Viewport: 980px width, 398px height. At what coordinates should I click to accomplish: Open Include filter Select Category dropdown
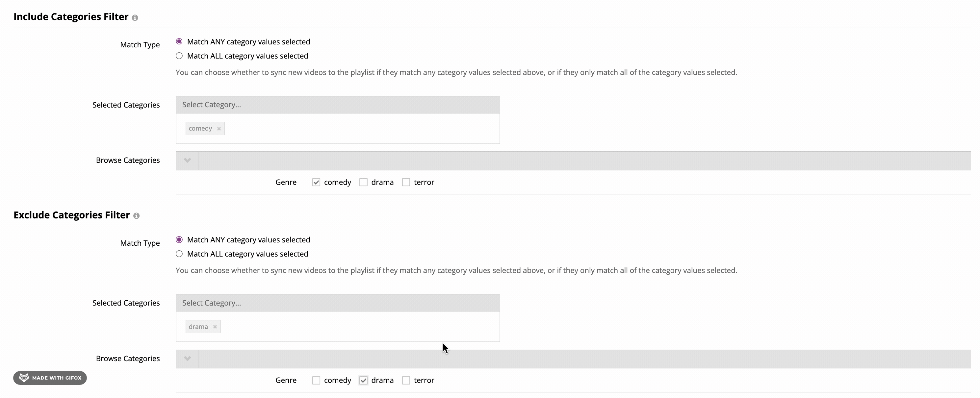338,105
